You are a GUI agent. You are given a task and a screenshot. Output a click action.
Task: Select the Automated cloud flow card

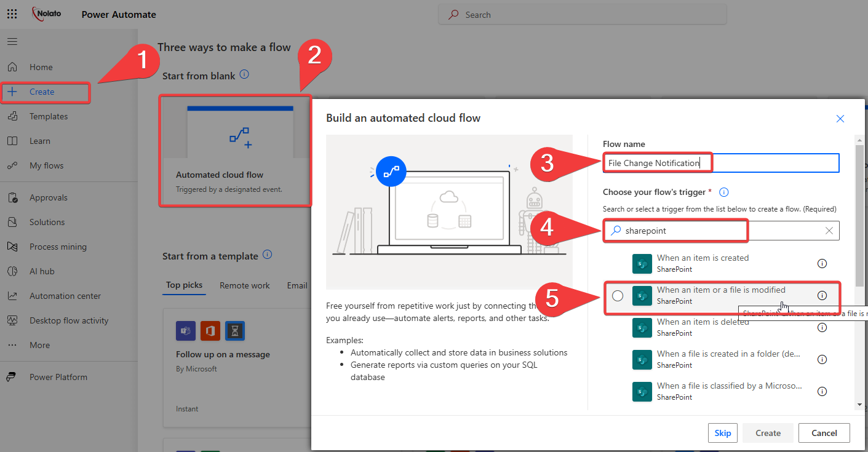tap(236, 150)
